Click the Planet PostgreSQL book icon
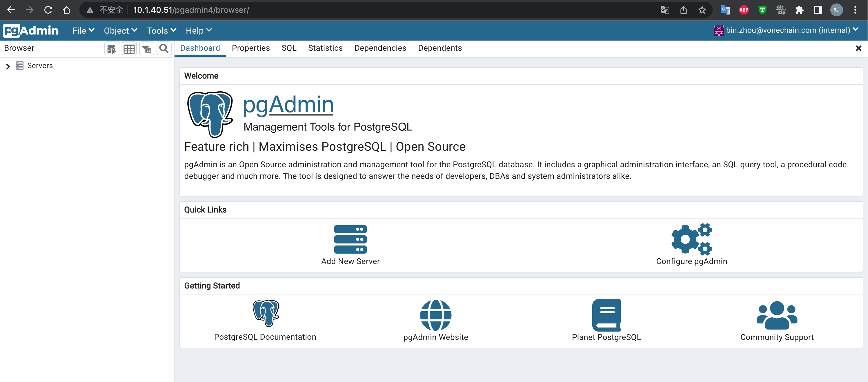This screenshot has width=868, height=382. (606, 315)
